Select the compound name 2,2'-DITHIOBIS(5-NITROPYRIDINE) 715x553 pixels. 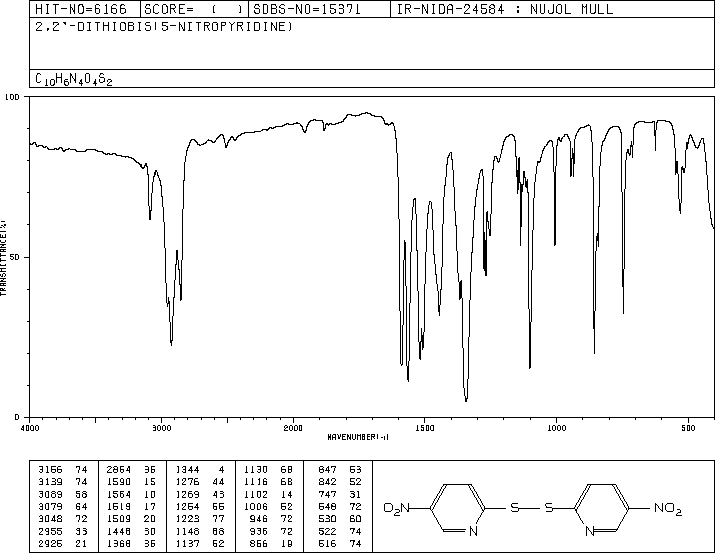(x=164, y=27)
